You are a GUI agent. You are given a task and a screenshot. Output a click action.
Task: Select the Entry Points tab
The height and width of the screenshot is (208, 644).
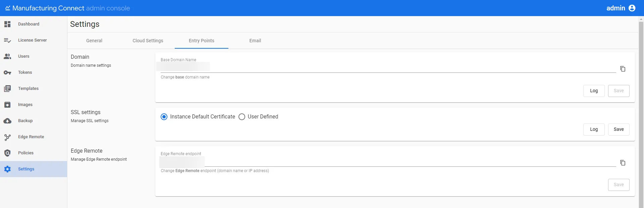click(202, 41)
